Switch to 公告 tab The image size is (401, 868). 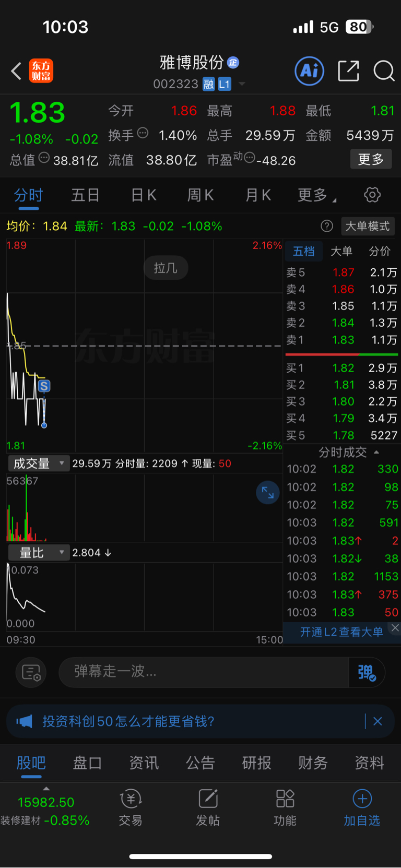(x=200, y=763)
